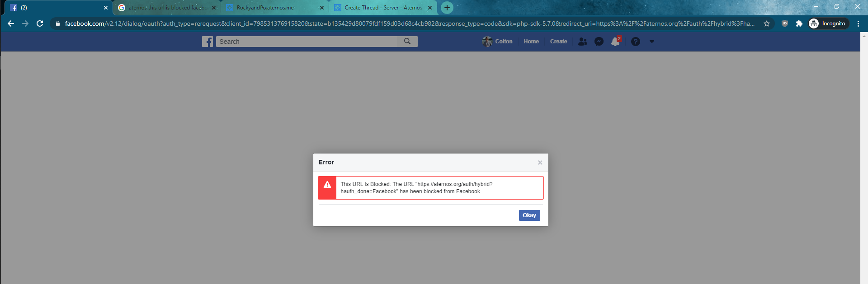The width and height of the screenshot is (868, 284).
Task: Click the facebook.com address bar URL
Action: click(x=410, y=23)
